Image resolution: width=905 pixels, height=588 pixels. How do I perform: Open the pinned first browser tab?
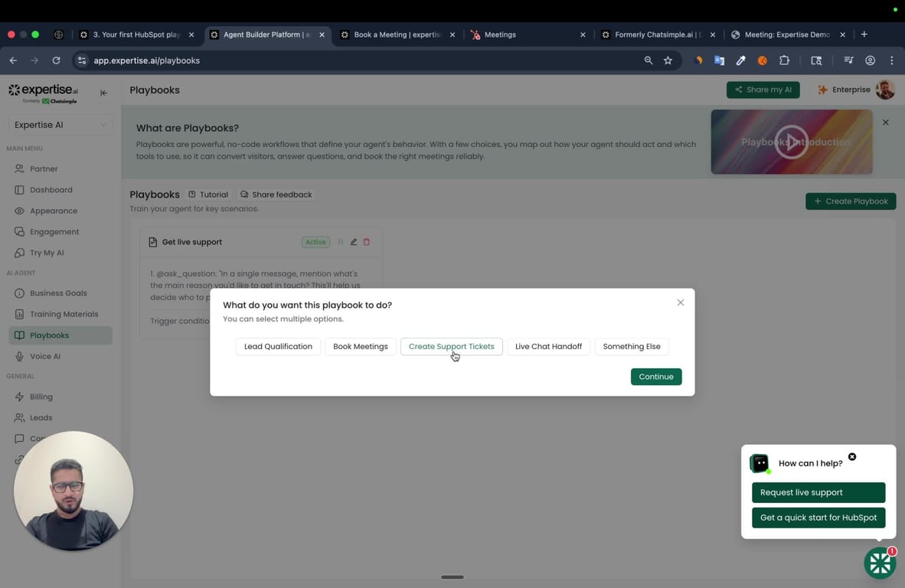click(58, 34)
